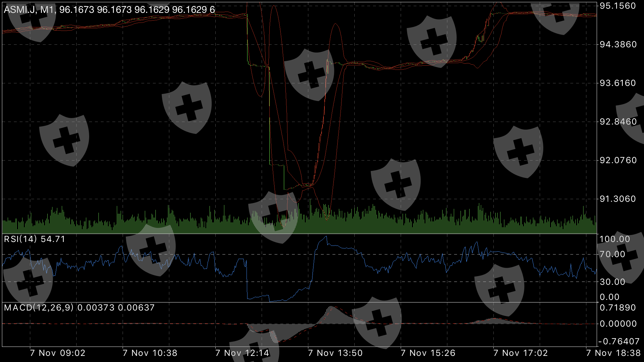The image size is (644, 362).
Task: Select the 7 Nov 12:14 time marker
Action: [242, 353]
